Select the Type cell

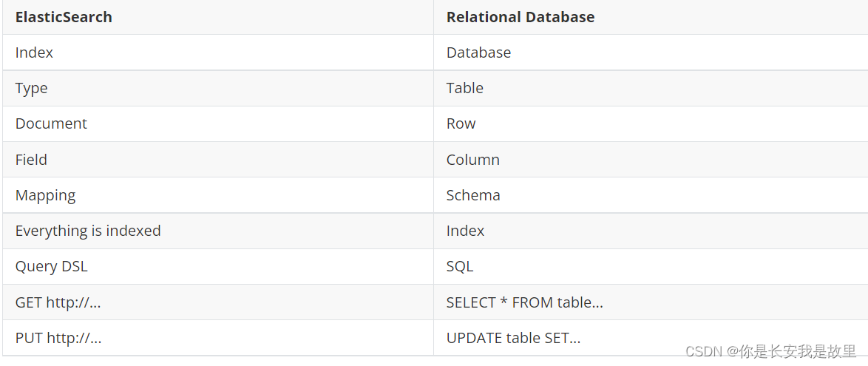pos(31,88)
